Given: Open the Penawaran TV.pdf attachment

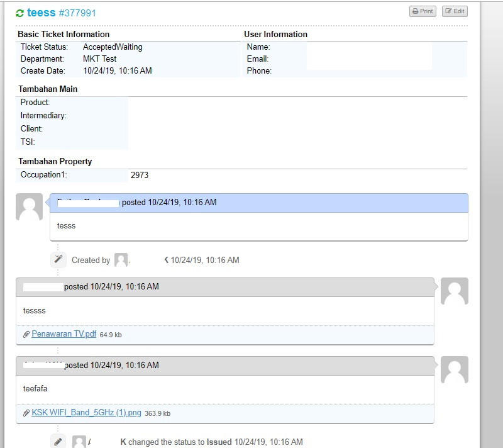Looking at the screenshot, I should pos(64,334).
